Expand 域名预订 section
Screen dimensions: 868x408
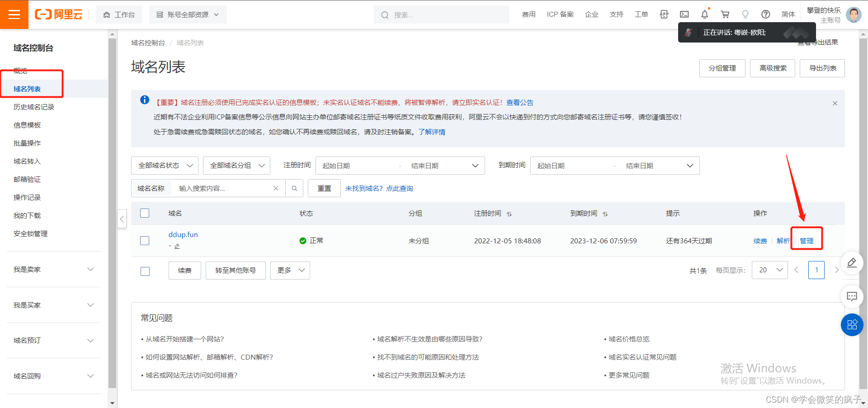54,340
